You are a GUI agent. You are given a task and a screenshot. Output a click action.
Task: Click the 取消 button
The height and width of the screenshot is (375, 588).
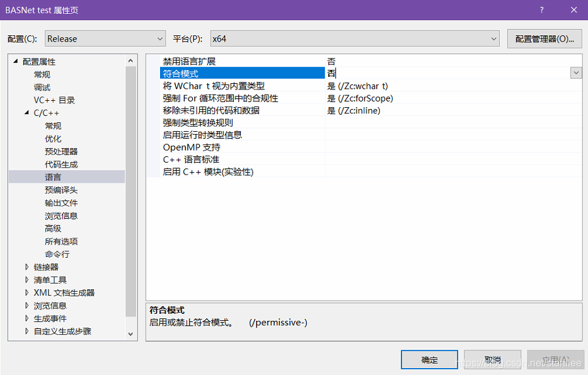(x=492, y=360)
